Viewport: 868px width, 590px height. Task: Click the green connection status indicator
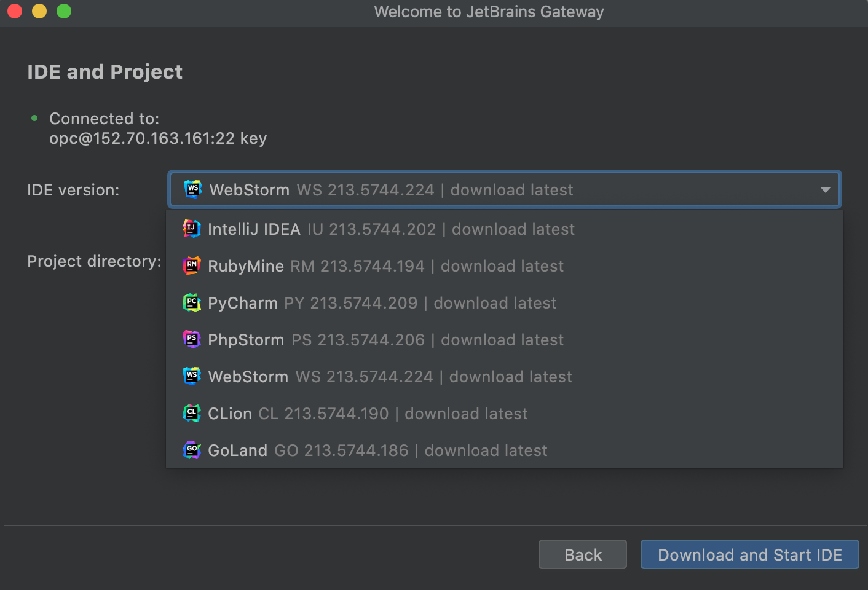click(x=34, y=118)
